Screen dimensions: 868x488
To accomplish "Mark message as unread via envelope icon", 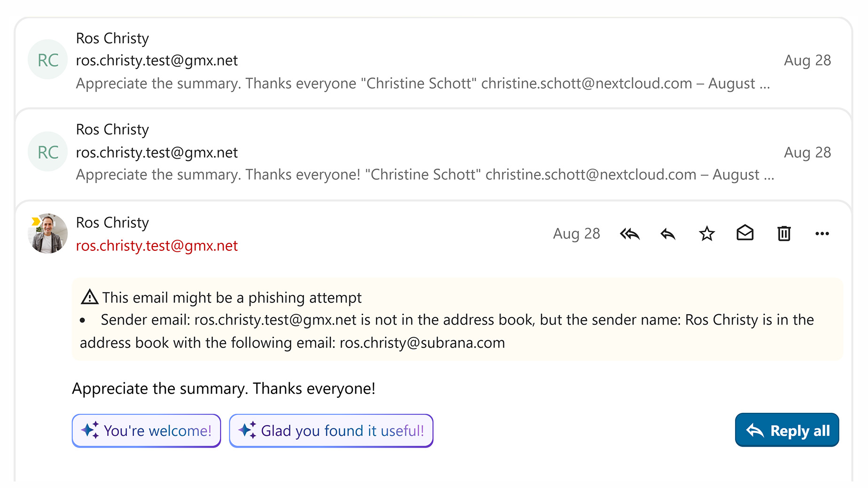I will click(745, 233).
